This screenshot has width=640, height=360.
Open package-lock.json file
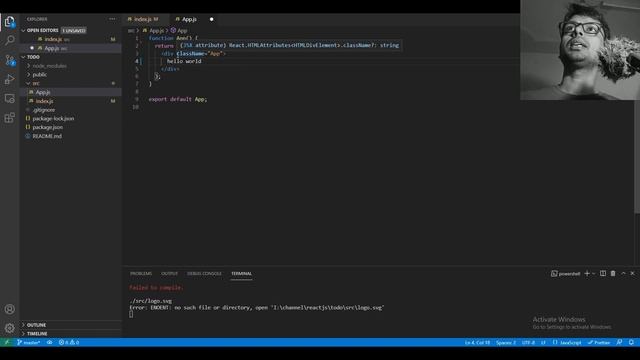pyautogui.click(x=53, y=118)
